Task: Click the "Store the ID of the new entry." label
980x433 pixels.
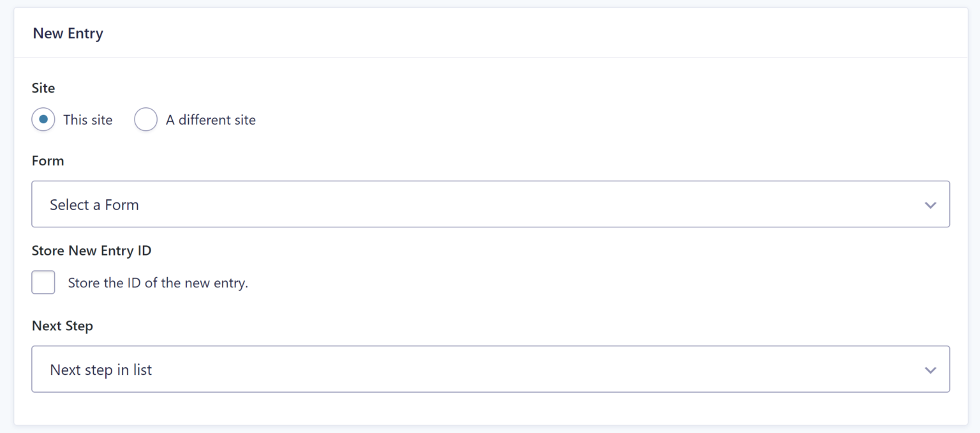Action: 158,283
